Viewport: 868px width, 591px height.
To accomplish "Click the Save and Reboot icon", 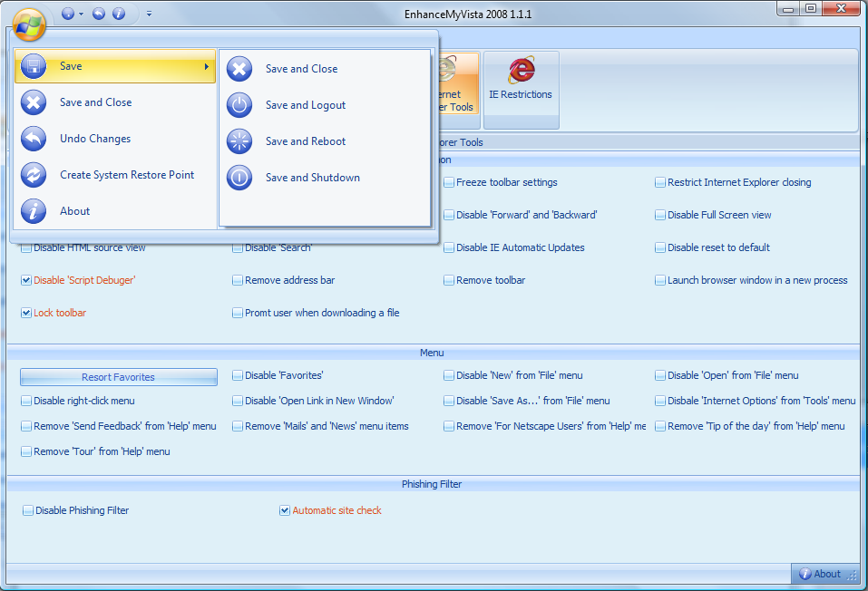I will coord(239,141).
